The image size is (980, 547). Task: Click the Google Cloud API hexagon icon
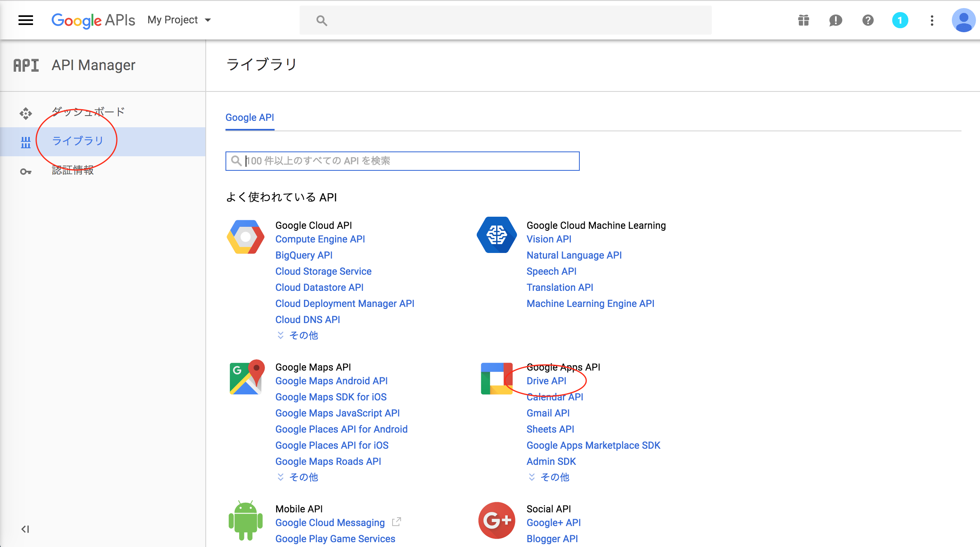click(x=245, y=237)
